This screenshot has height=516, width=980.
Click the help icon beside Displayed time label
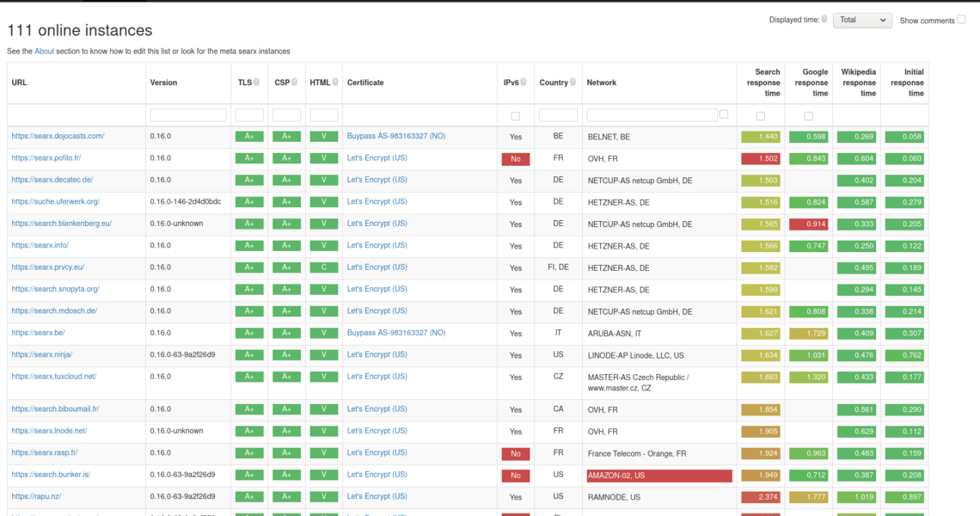824,20
